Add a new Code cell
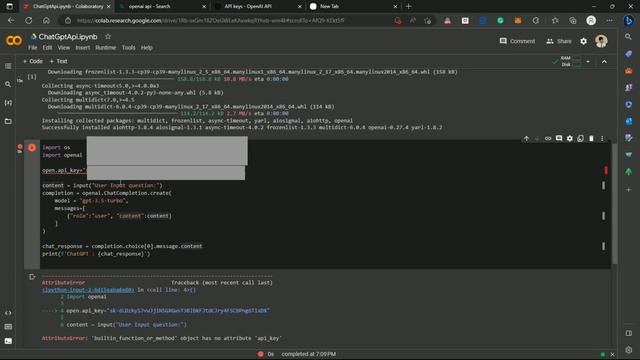 coord(33,61)
